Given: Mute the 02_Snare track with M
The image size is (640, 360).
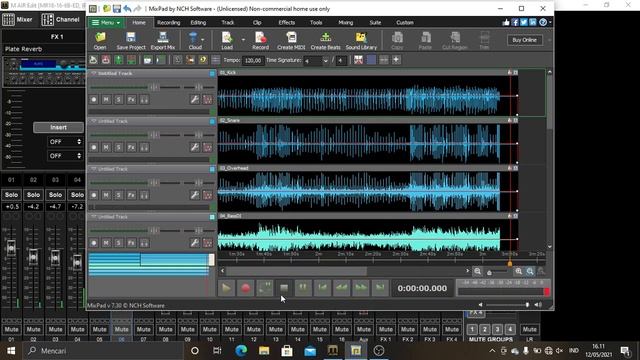Looking at the screenshot, I should (106, 147).
